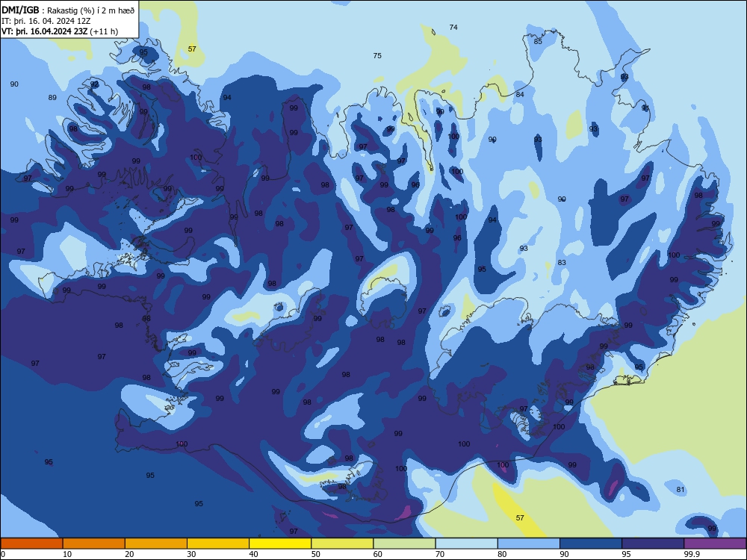Click the legend tick label 60
The image size is (747, 560).
pos(378,554)
